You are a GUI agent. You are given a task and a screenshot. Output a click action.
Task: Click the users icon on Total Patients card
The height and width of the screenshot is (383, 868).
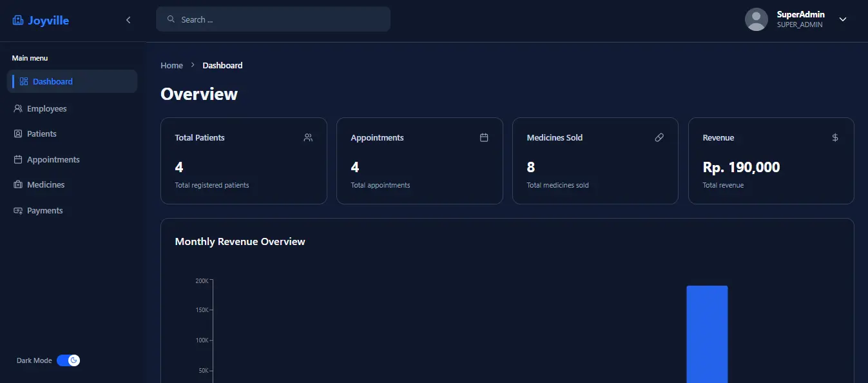point(308,137)
